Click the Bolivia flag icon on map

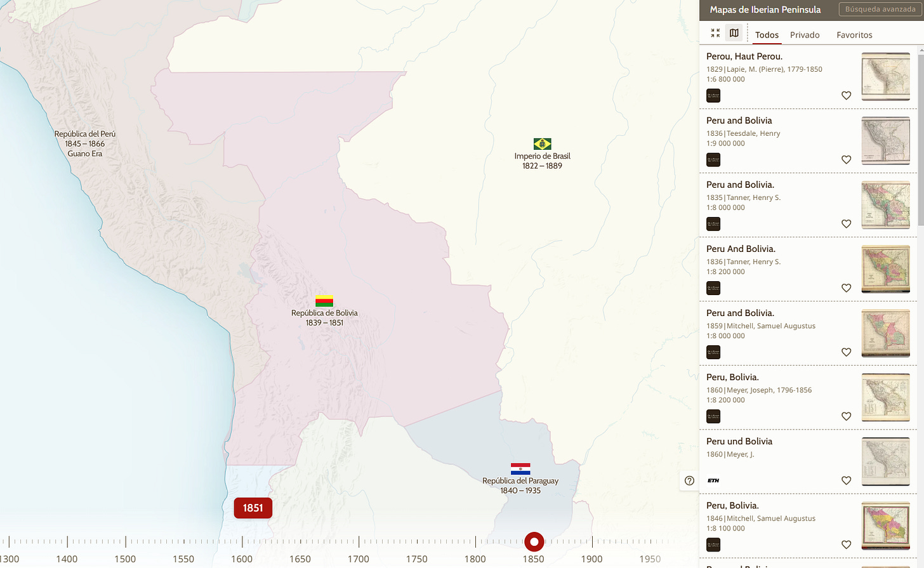point(324,301)
